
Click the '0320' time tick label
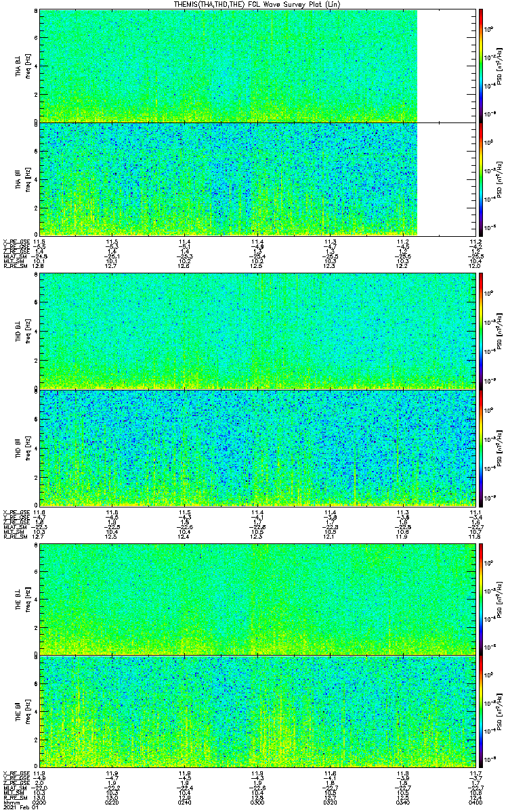point(330,801)
